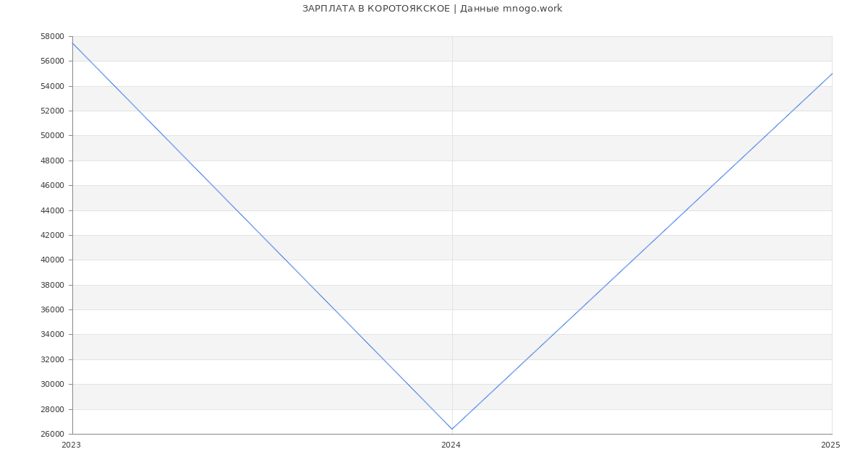Click the 34000 y-axis label

click(52, 334)
